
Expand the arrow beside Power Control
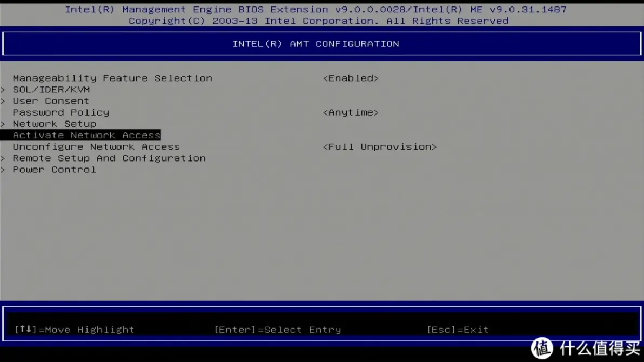(x=3, y=170)
